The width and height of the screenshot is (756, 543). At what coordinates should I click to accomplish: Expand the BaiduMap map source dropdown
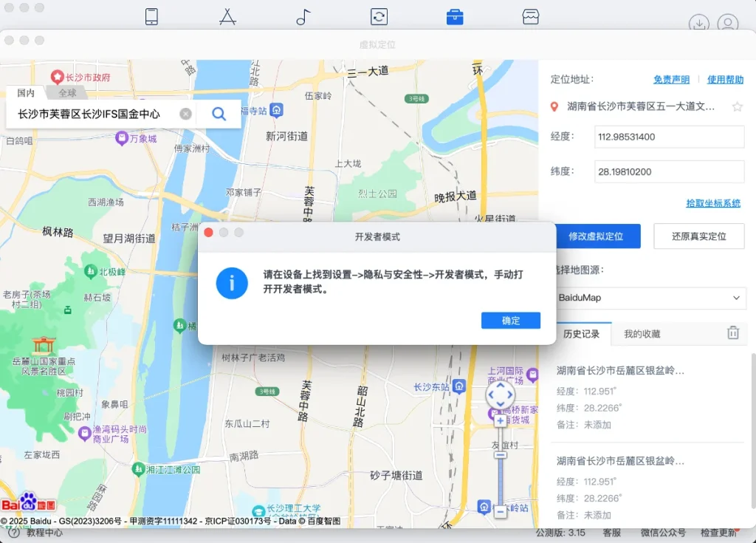[x=650, y=298]
